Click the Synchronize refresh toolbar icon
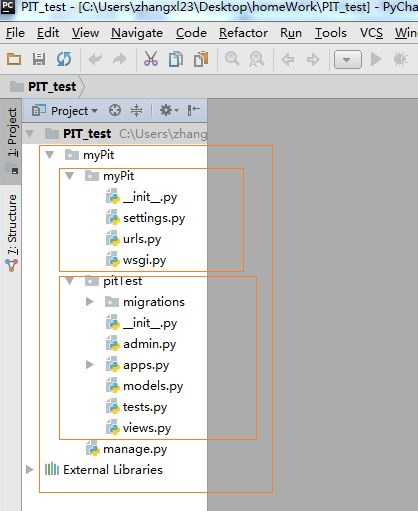Viewport: 418px width, 511px height. tap(64, 59)
